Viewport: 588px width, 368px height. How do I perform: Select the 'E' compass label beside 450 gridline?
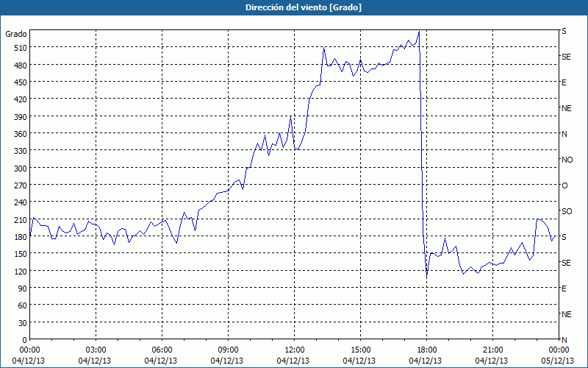click(x=564, y=82)
